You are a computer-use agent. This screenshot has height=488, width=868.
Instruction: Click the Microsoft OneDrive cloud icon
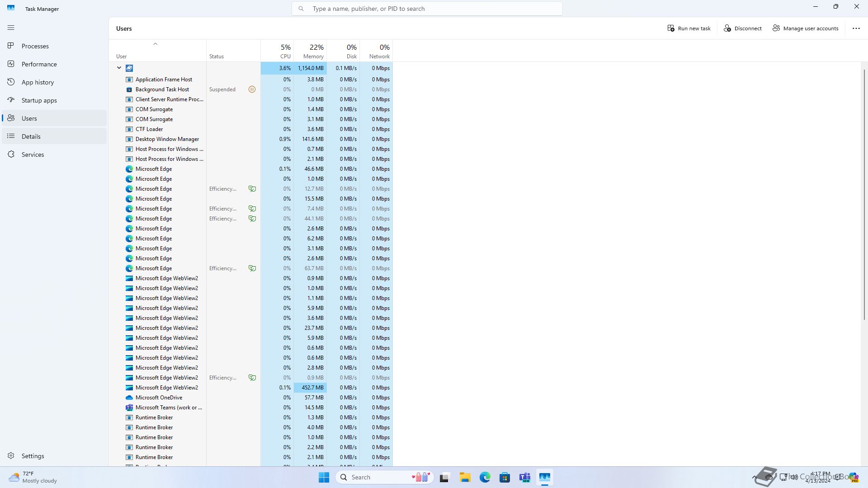(129, 398)
